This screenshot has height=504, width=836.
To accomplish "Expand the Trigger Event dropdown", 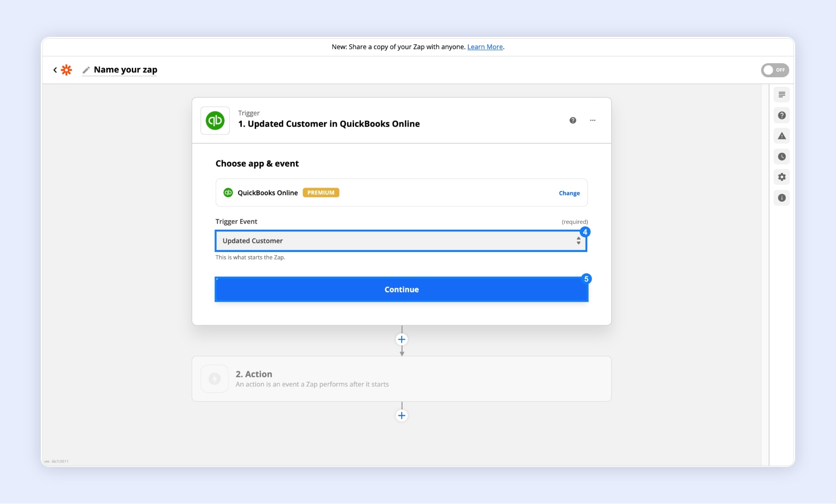I will pos(395,241).
